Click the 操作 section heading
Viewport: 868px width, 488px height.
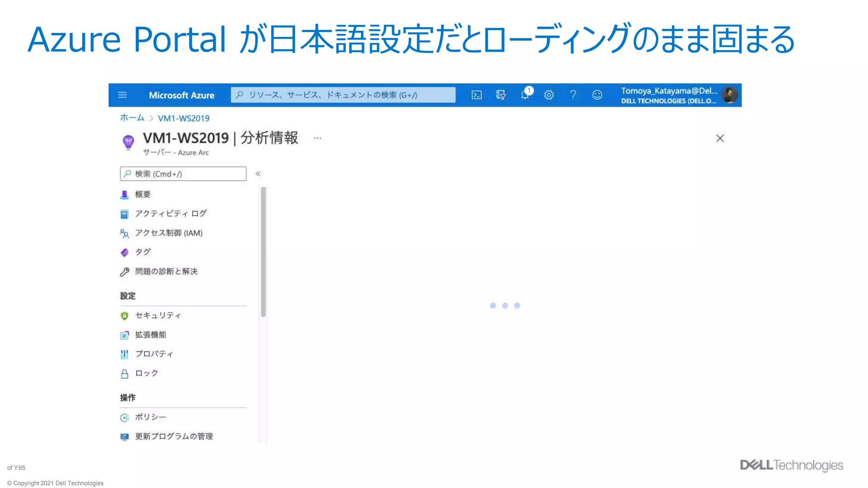[128, 398]
